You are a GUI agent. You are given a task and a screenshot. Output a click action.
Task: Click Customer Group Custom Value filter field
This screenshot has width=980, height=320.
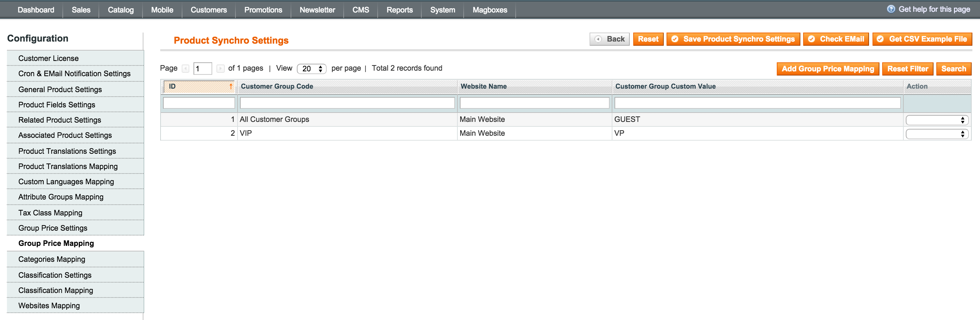pyautogui.click(x=757, y=103)
